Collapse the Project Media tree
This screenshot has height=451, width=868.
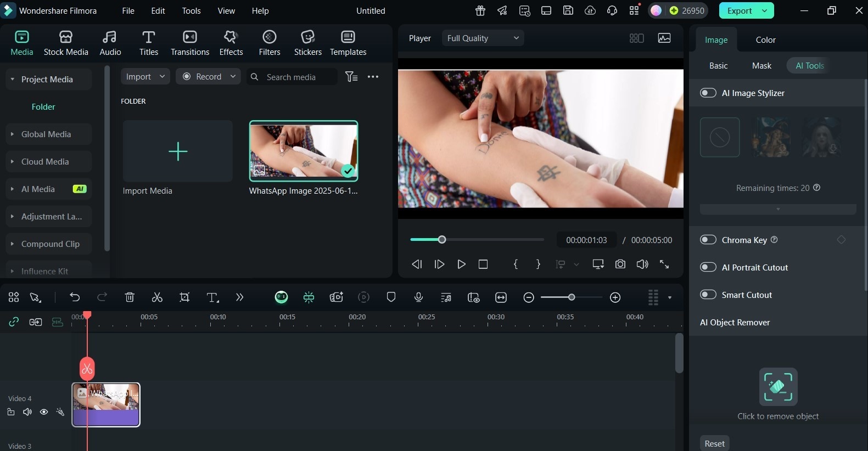(x=12, y=80)
